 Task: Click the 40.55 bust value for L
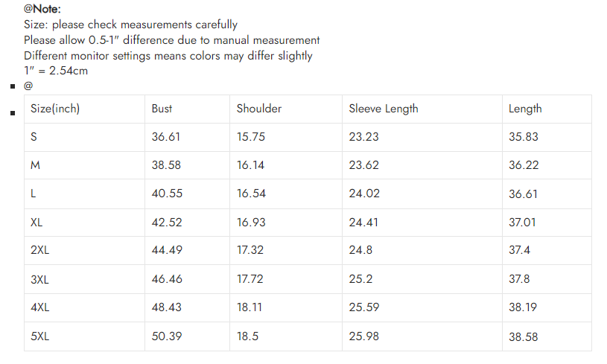pyautogui.click(x=166, y=194)
